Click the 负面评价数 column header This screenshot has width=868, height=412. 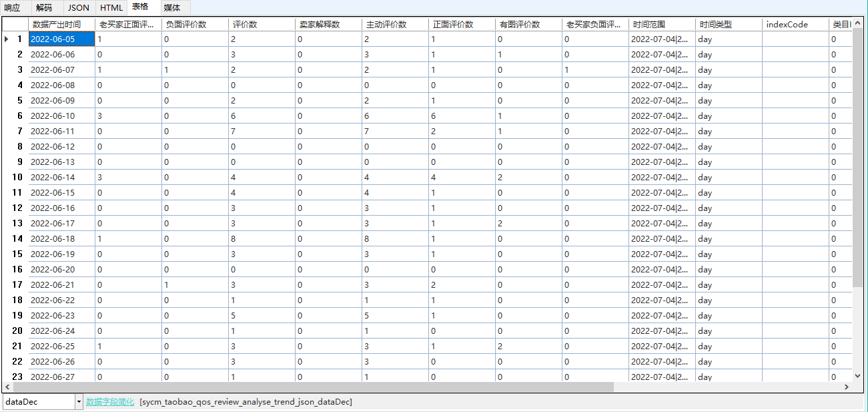[x=195, y=25]
